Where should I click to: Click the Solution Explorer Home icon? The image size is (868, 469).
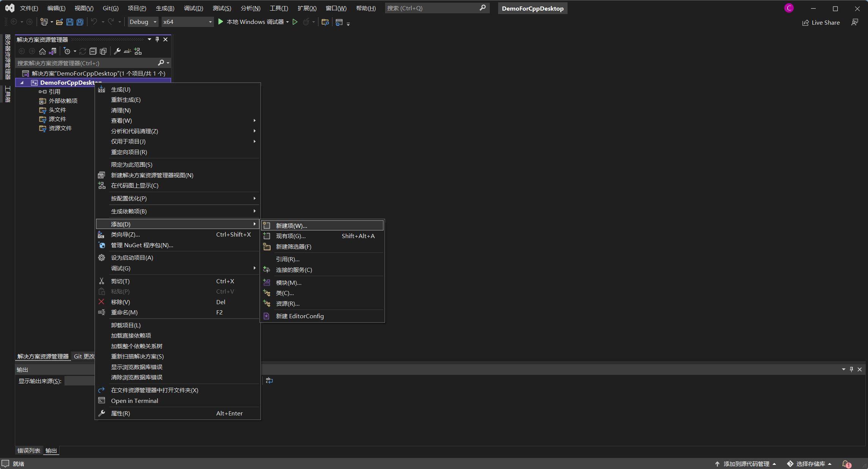coord(42,51)
